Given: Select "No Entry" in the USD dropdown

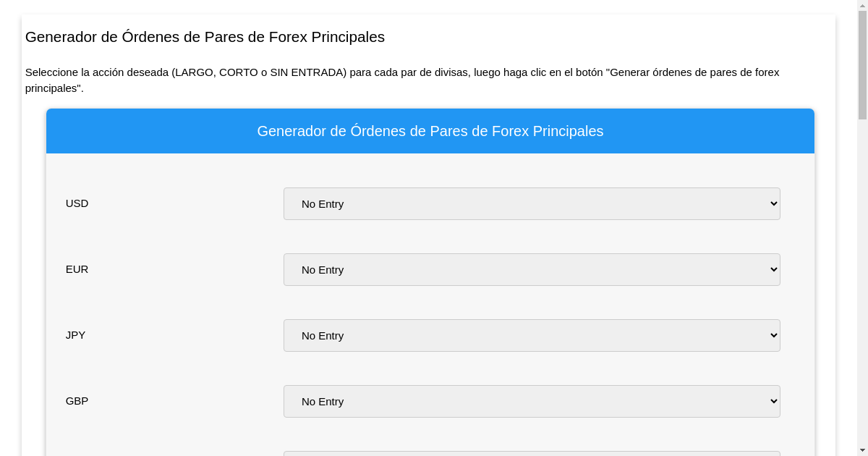Looking at the screenshot, I should [323, 203].
